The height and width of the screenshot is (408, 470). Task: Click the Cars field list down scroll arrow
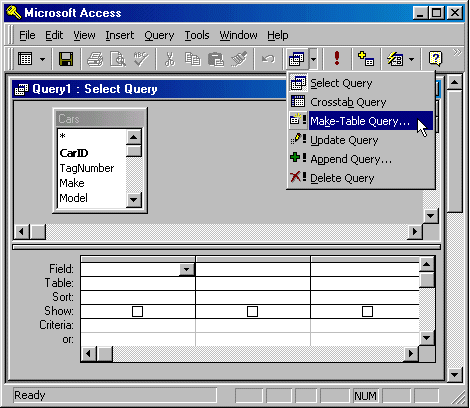(134, 200)
